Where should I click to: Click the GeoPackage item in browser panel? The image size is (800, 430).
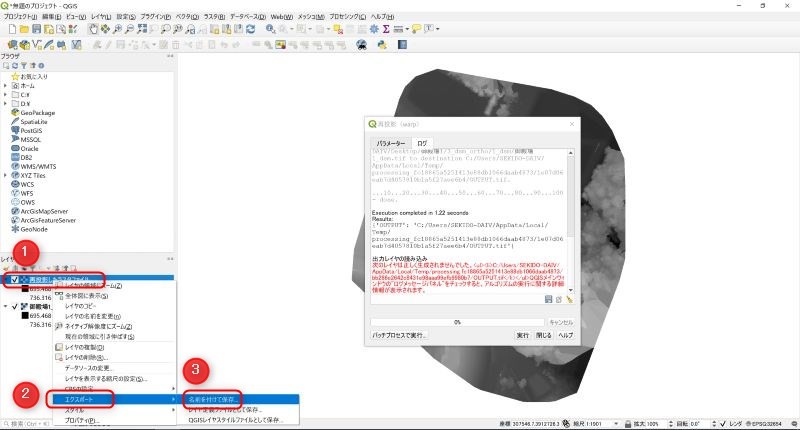click(38, 112)
